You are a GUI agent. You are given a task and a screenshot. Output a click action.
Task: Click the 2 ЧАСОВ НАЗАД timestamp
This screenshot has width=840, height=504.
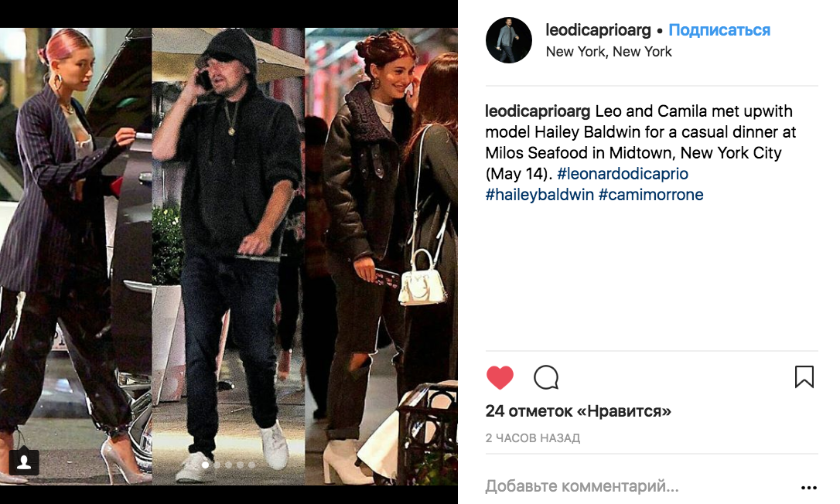tap(532, 438)
